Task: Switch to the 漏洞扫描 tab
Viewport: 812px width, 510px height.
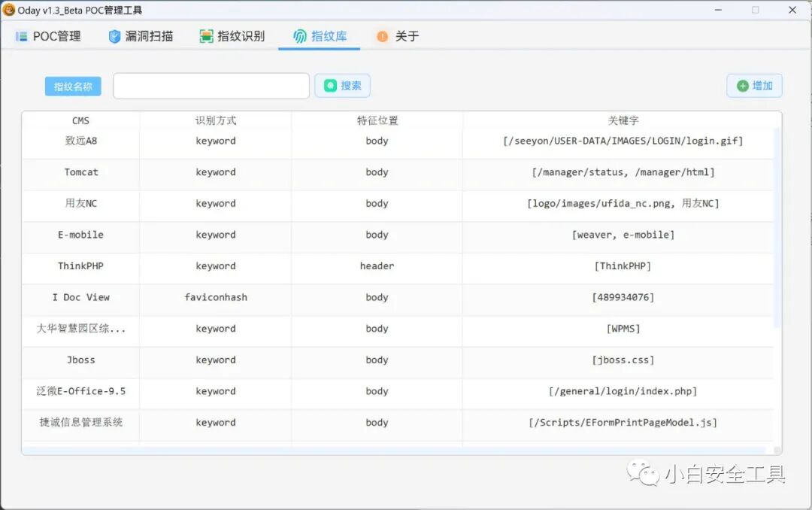Action: click(141, 36)
